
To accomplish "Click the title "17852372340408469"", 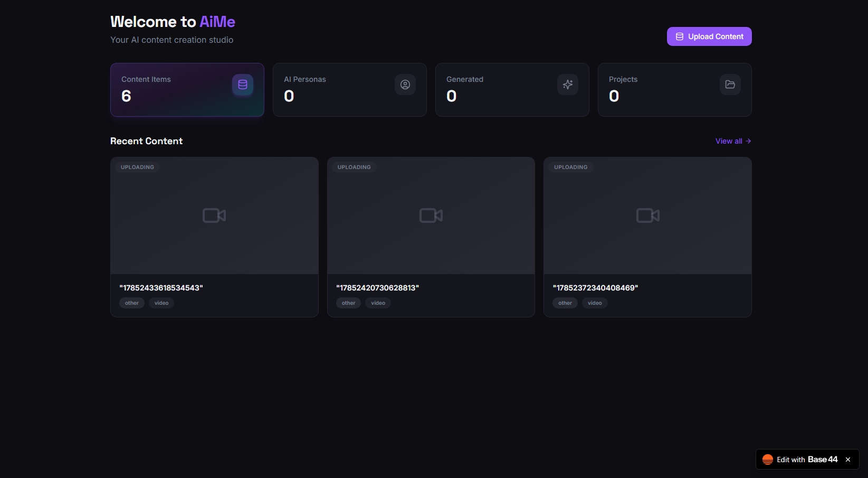I will coord(596,288).
